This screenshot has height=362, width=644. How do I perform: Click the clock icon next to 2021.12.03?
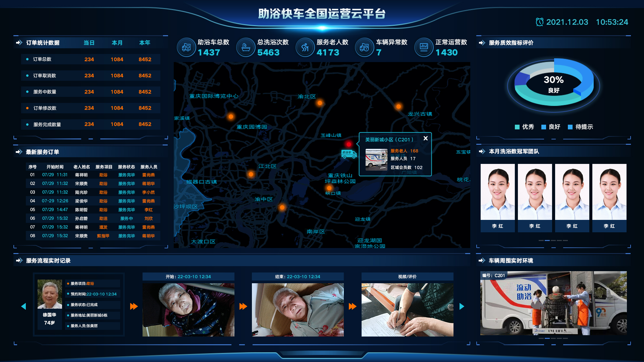click(x=539, y=22)
